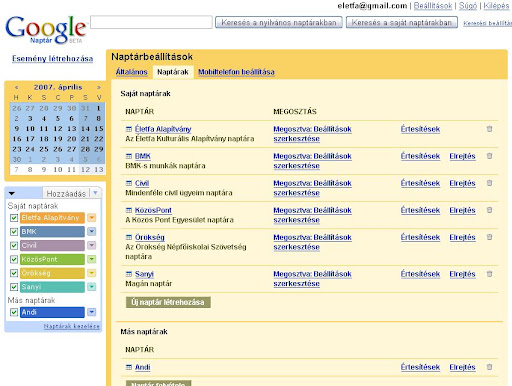Select the Naptárak tab
This screenshot has width=512, height=386.
pos(173,72)
